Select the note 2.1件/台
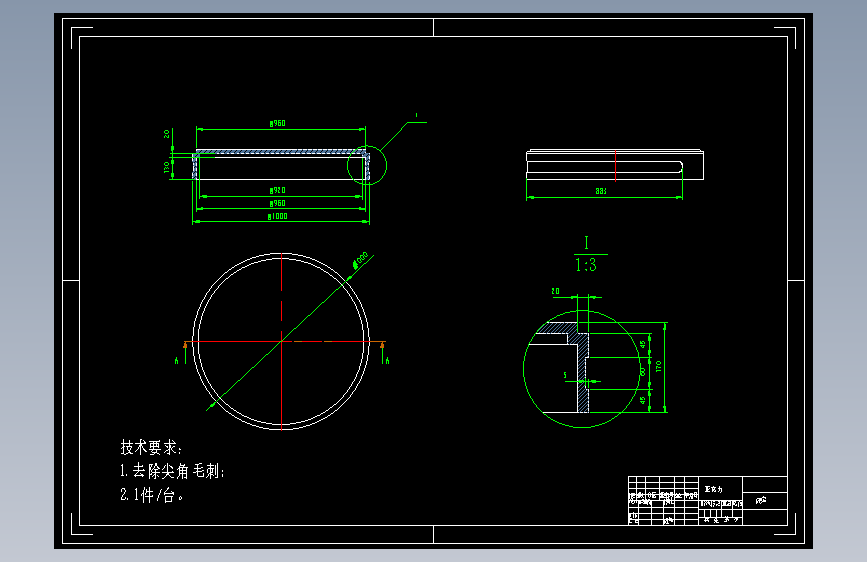 152,495
